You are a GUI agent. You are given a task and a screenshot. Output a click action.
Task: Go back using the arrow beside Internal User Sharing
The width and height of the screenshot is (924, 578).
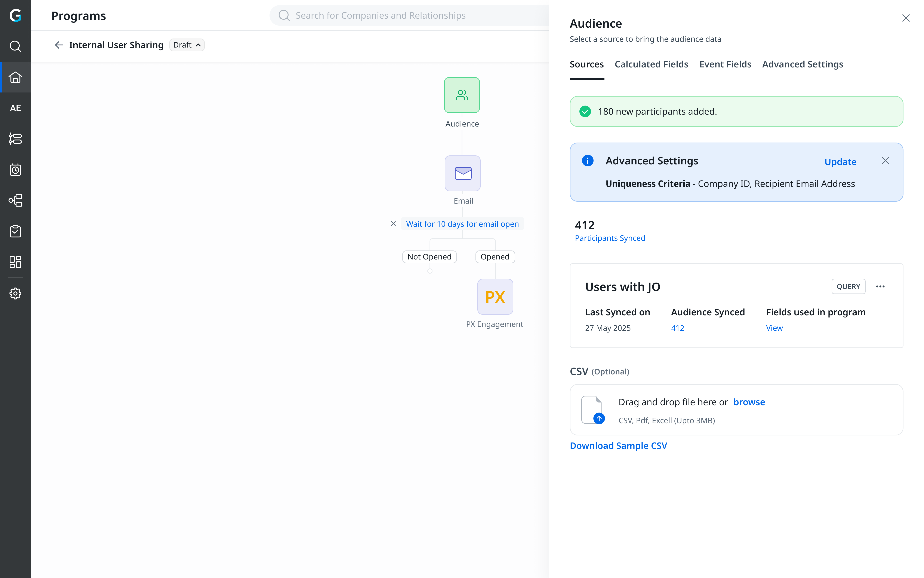[59, 45]
